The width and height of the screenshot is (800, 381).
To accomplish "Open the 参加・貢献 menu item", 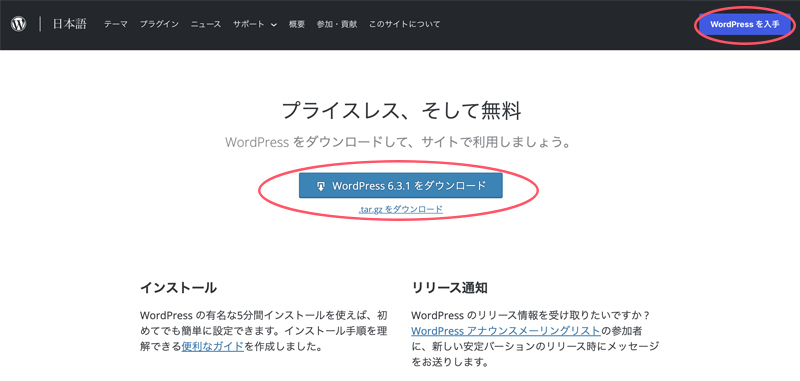I will click(x=337, y=24).
